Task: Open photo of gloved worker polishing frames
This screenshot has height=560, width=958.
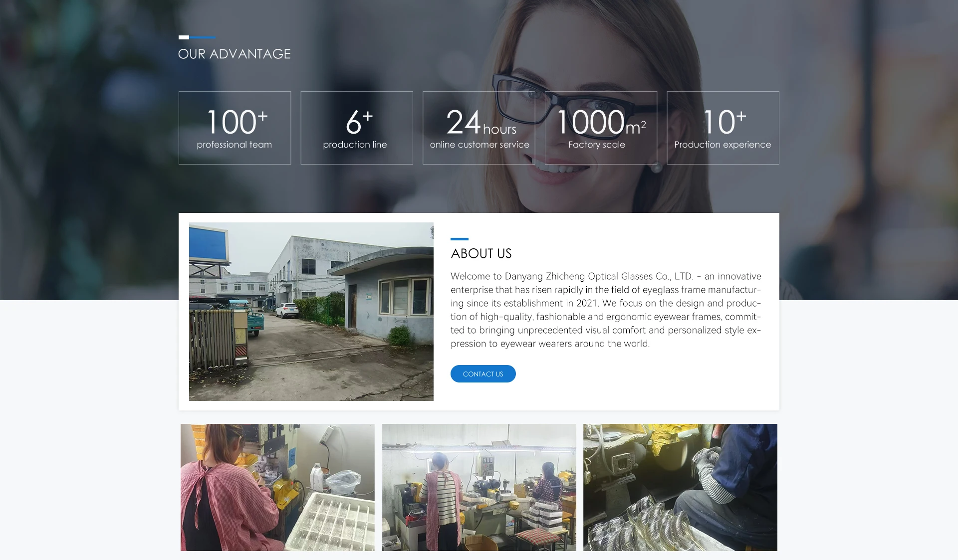Action: (680, 487)
